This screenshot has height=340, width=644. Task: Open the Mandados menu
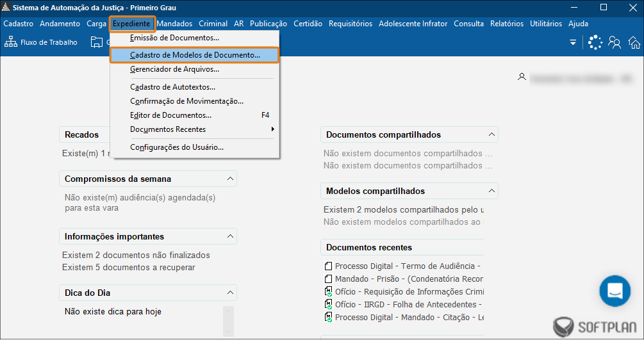174,24
